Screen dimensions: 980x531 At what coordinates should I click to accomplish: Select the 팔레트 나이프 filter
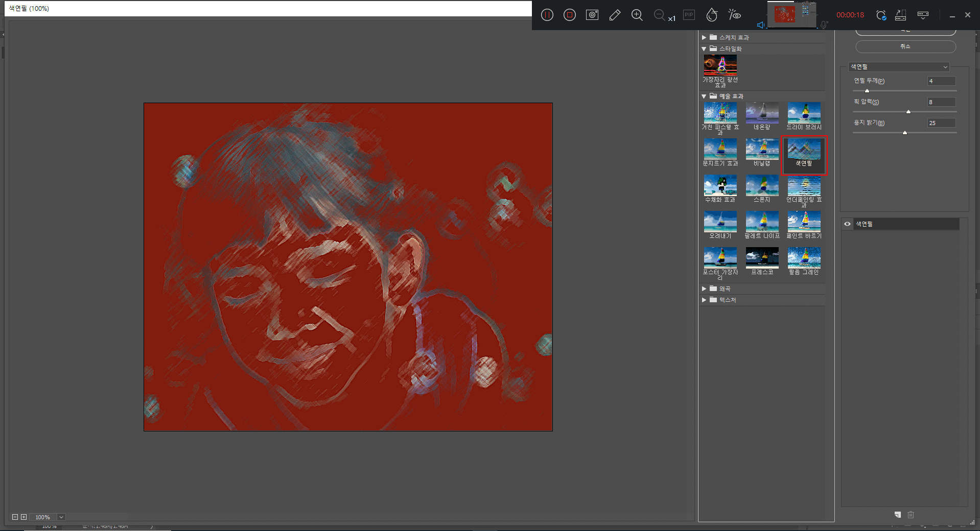point(762,221)
